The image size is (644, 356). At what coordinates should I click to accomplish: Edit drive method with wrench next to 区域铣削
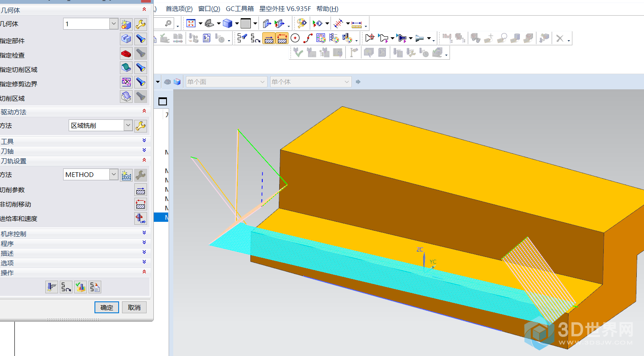[141, 126]
